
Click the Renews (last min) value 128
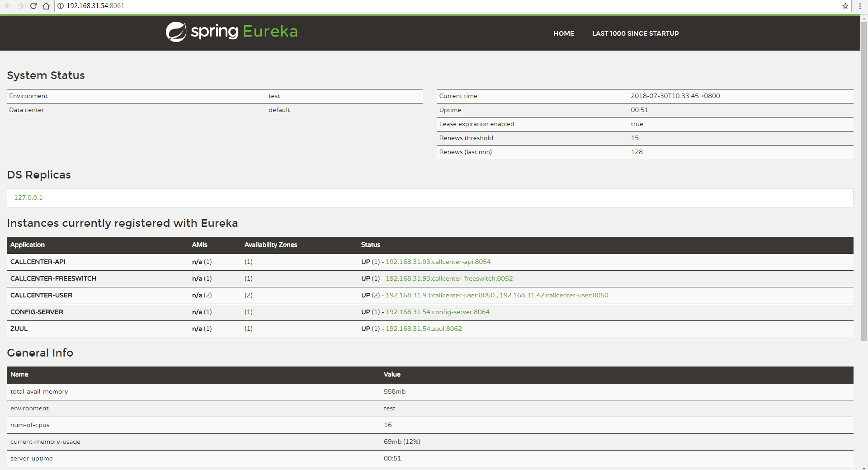coord(637,152)
